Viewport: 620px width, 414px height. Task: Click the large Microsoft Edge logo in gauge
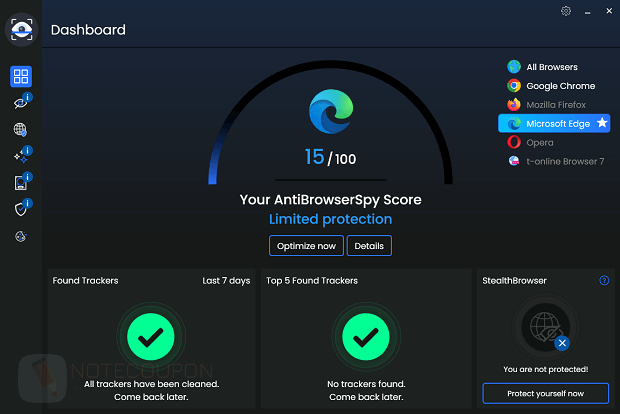pos(331,112)
